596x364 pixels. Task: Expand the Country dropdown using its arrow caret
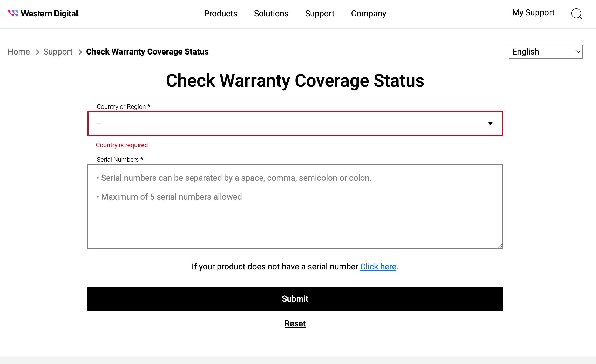[x=490, y=124]
